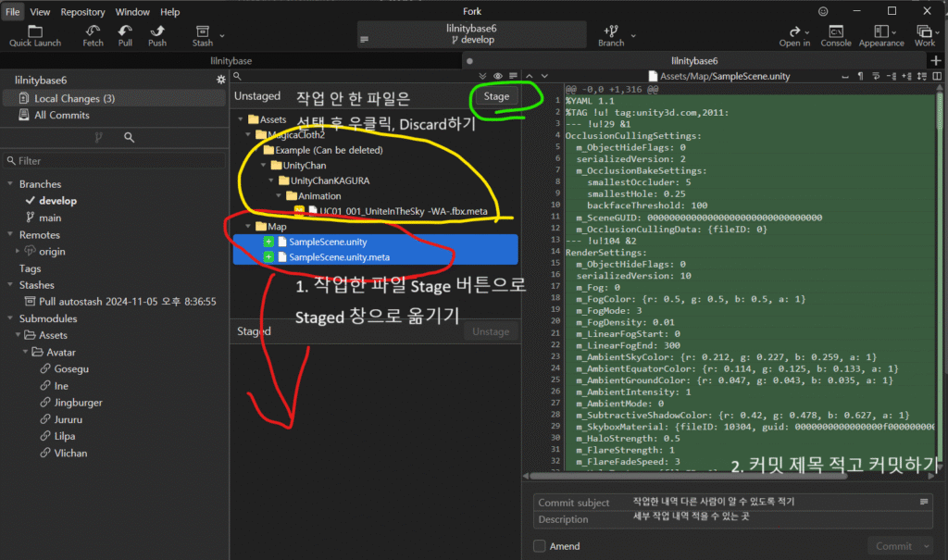The image size is (948, 560).
Task: Toggle show whitespace pilcrow icon in diff
Action: pos(861,76)
